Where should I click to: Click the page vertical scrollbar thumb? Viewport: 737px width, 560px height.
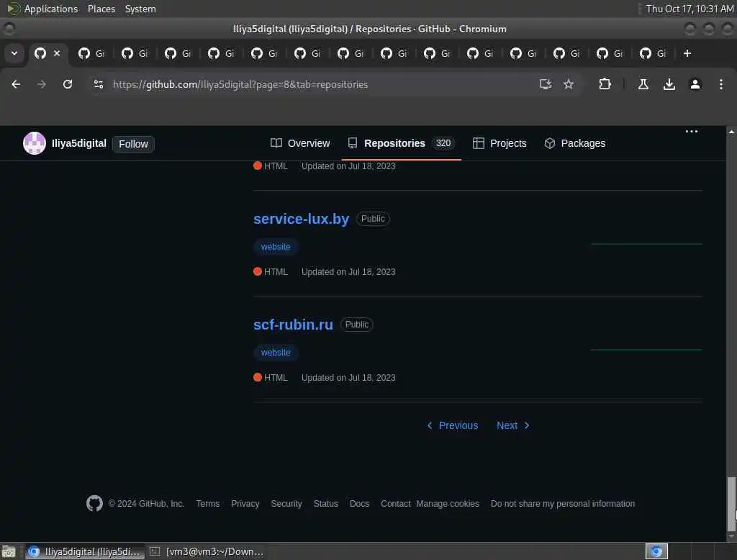(x=731, y=504)
